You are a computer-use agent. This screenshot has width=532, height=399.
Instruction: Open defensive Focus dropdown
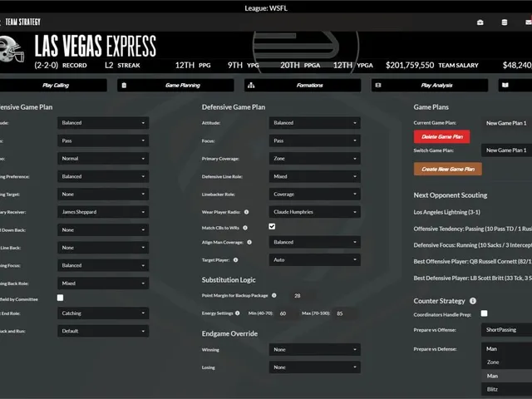[x=315, y=140]
